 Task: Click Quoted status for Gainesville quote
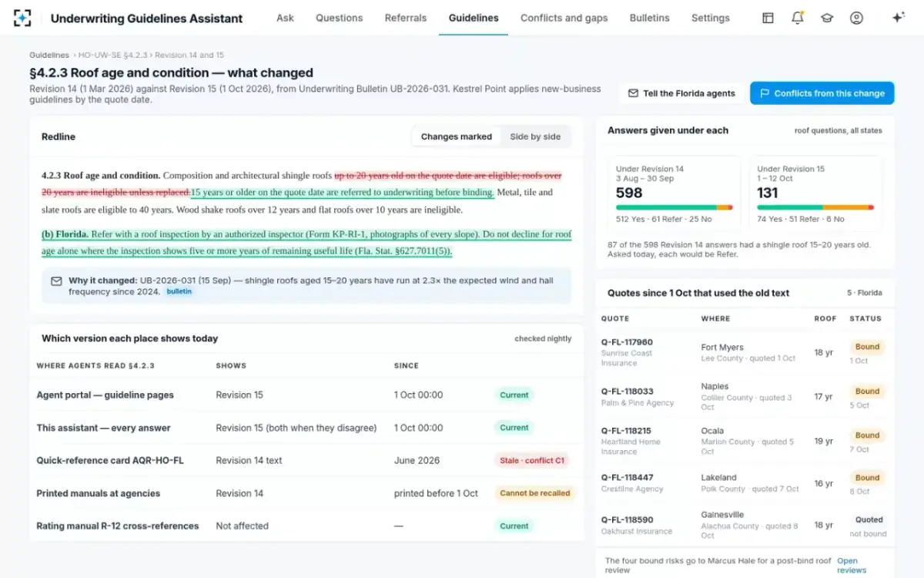pyautogui.click(x=869, y=520)
